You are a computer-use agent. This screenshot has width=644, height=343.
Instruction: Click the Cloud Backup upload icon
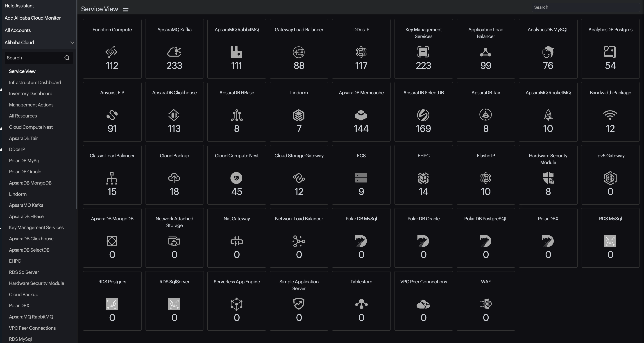pyautogui.click(x=174, y=178)
